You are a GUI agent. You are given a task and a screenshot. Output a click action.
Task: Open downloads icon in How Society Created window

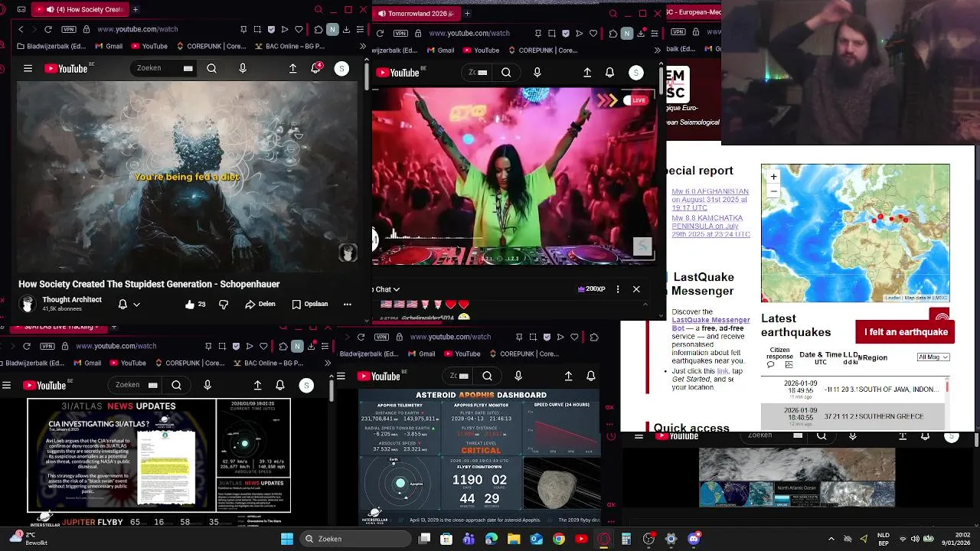(x=346, y=29)
